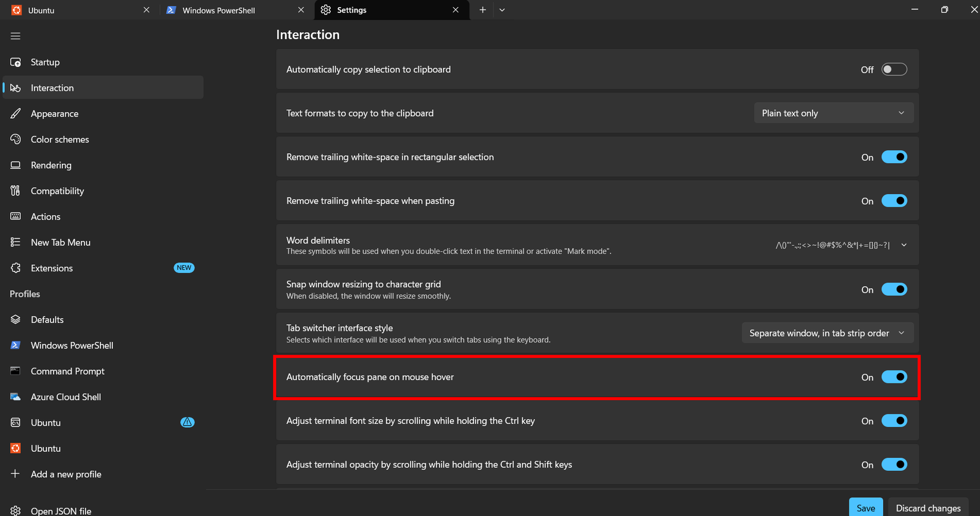Open the Appearance settings page

point(103,113)
